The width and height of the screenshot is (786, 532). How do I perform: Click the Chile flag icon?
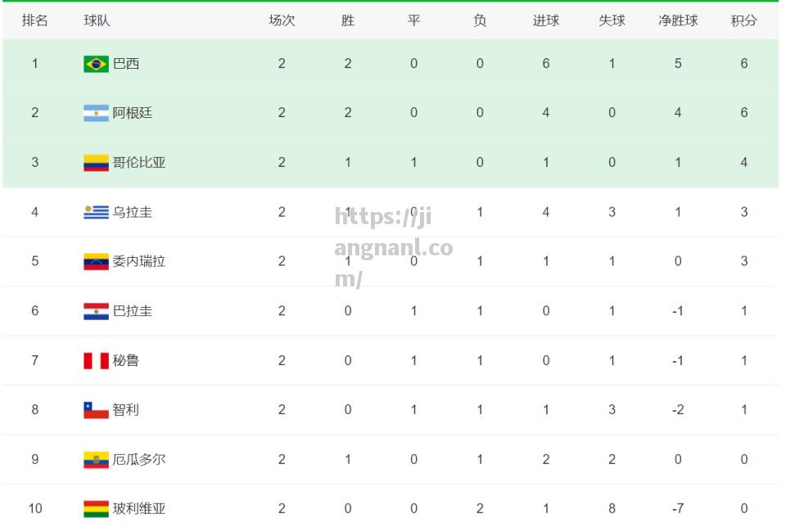[x=96, y=410]
